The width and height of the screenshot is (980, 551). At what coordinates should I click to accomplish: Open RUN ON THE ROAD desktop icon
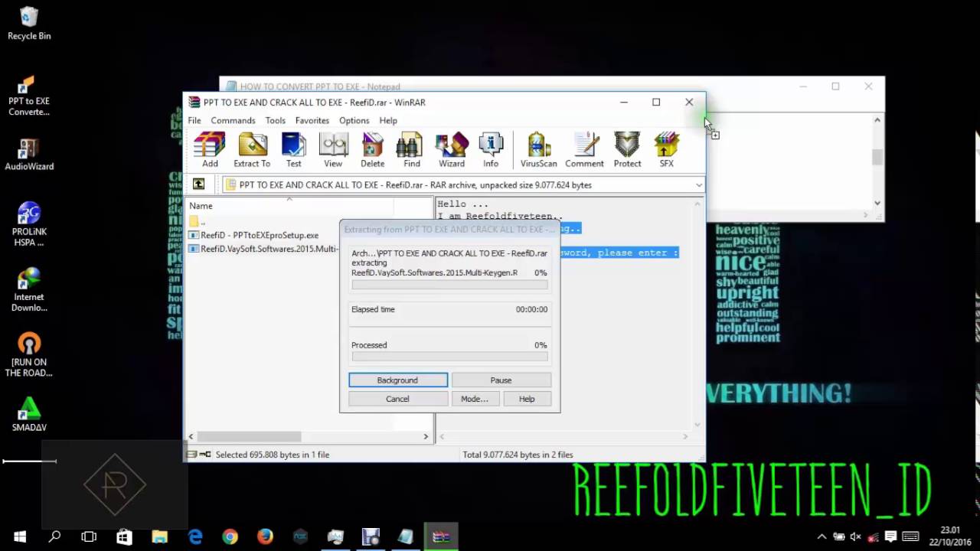(x=29, y=354)
